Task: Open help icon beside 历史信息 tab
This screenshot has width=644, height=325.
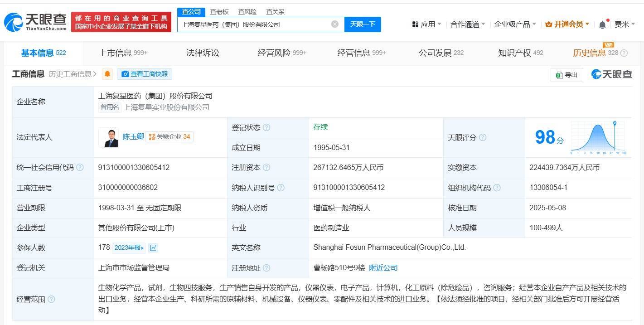Action: (x=624, y=53)
